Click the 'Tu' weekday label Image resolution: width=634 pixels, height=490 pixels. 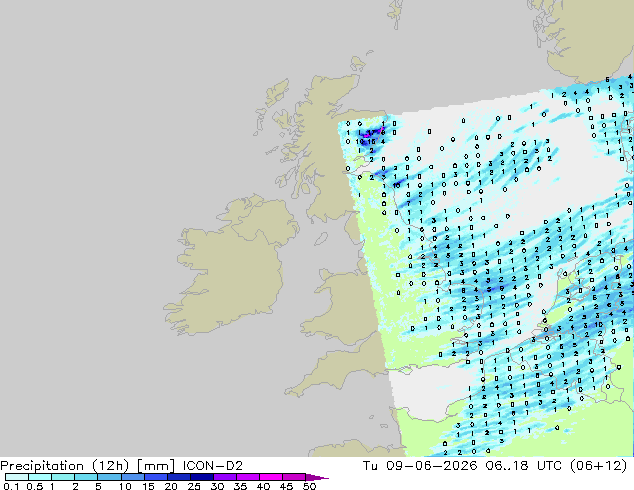pos(370,466)
